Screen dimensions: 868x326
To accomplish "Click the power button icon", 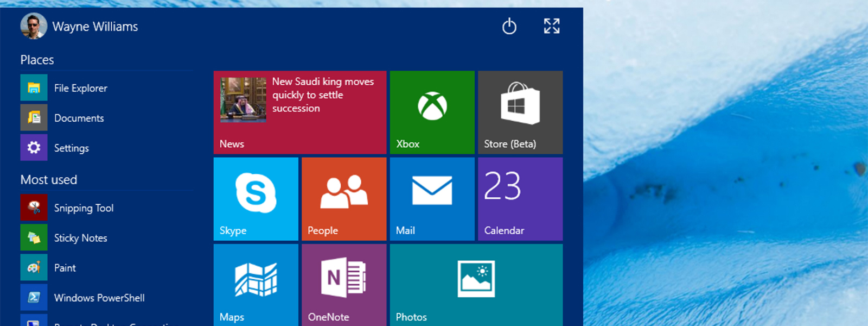I will [509, 26].
